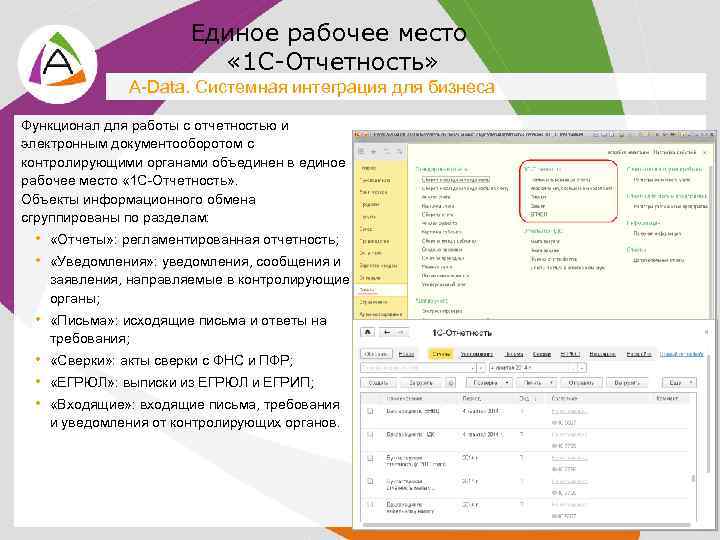This screenshot has height=540, width=720.
Task: Click the Период column header
Action: (x=472, y=398)
